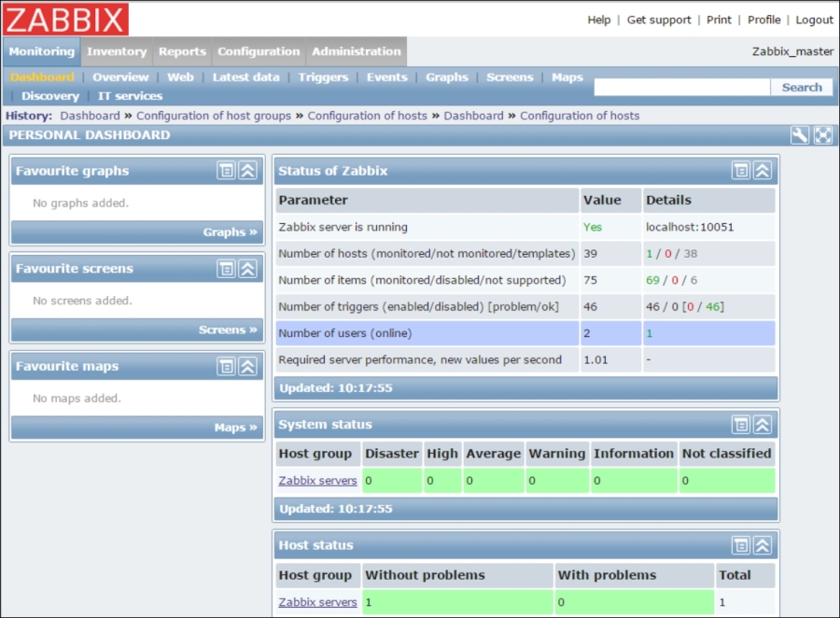Open Latest data submenu item
The image size is (840, 618).
245,77
